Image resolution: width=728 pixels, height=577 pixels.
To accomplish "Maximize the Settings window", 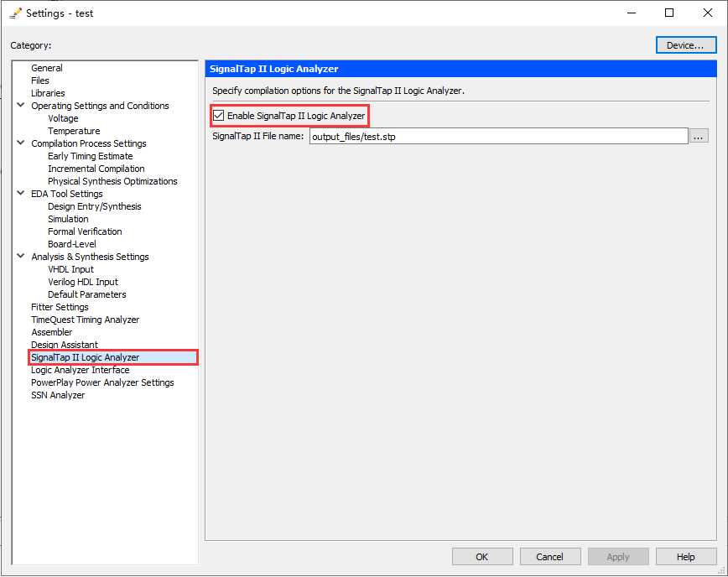I will pos(669,13).
